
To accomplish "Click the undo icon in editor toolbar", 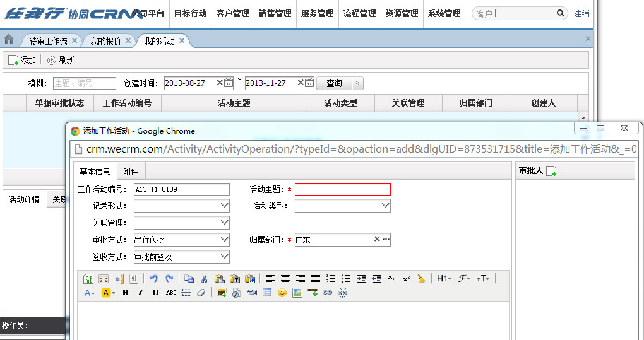I will coord(154,278).
